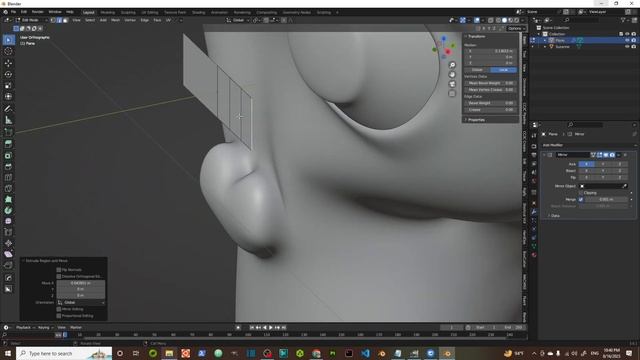Screen dimensions: 640x360
Task: Select the Cursor tool
Action: click(8, 51)
